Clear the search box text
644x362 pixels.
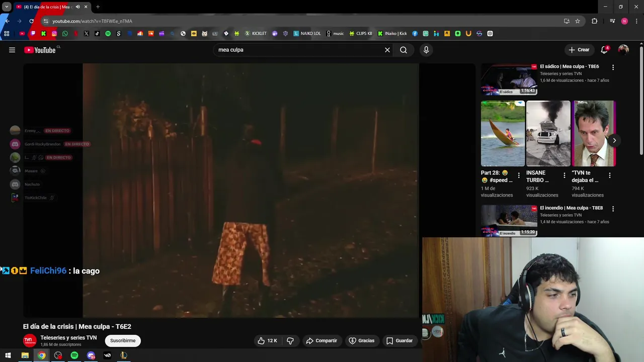[387, 50]
